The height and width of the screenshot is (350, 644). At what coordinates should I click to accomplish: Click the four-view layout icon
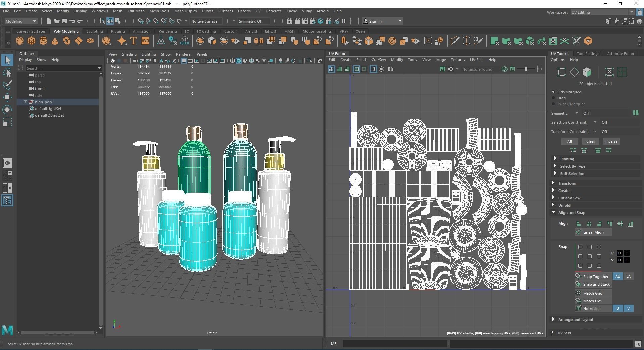point(7,176)
